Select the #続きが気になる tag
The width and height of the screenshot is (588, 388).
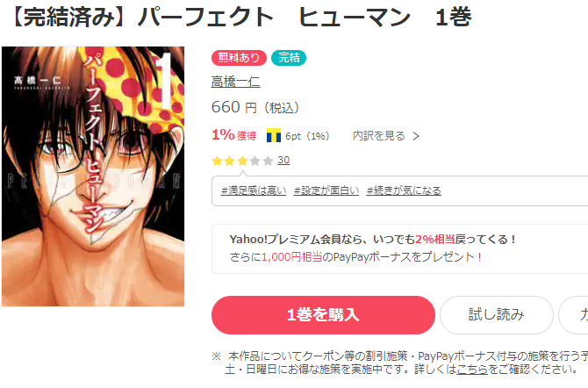(404, 190)
